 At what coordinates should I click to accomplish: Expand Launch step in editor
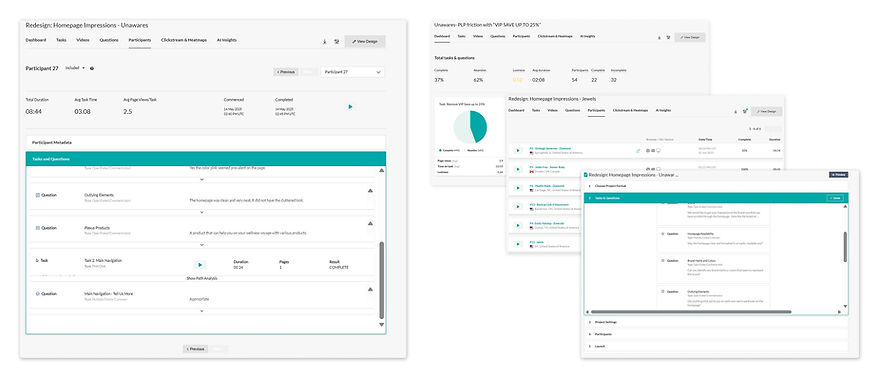(x=716, y=346)
